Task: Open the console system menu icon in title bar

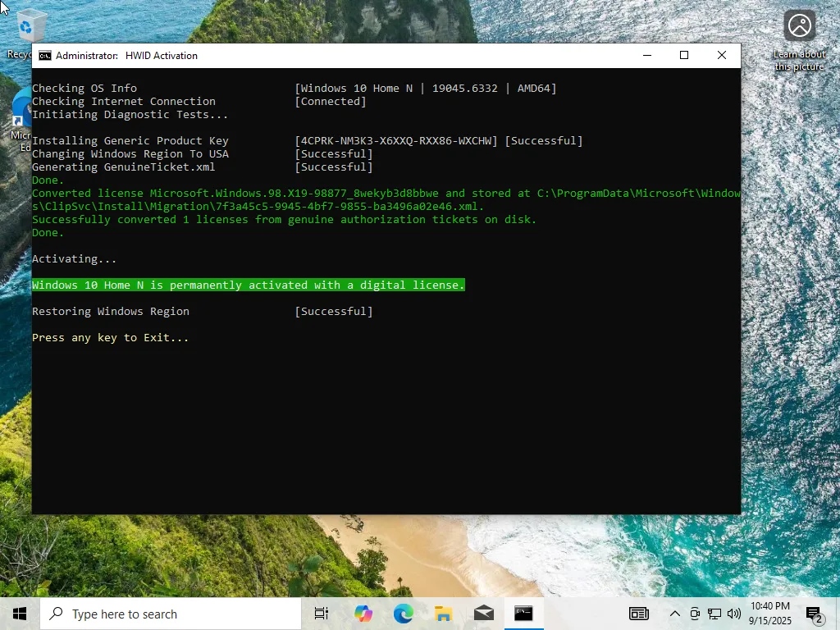Action: (x=45, y=56)
